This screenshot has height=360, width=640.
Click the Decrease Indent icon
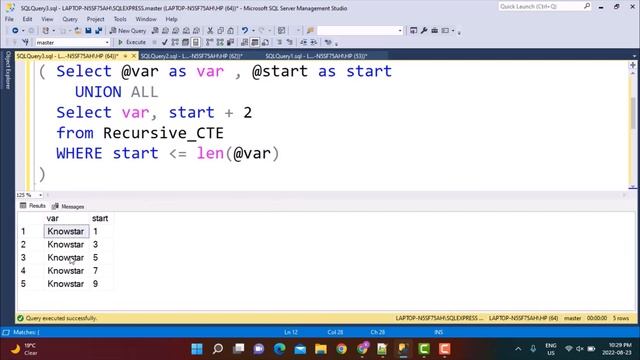(303, 42)
